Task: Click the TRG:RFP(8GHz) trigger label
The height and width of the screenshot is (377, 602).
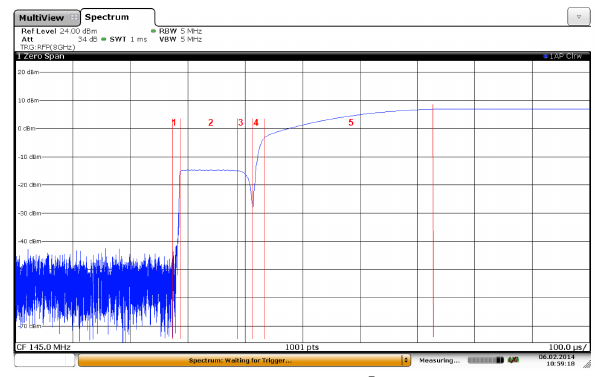Action: click(x=48, y=47)
